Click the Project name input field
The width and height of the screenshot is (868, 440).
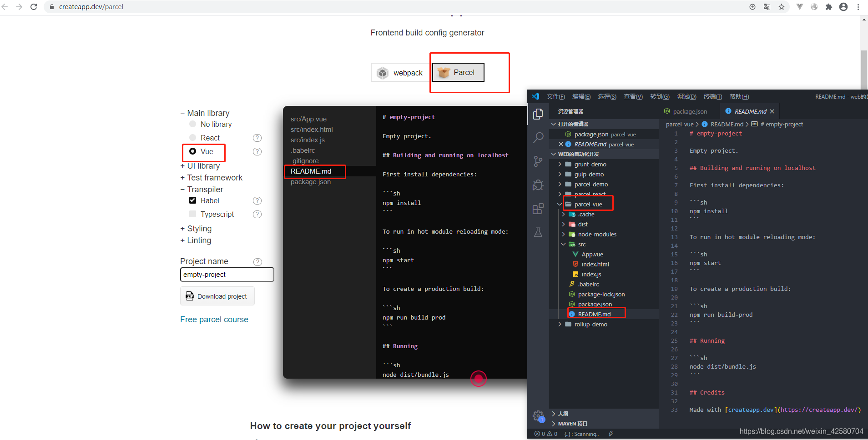pos(227,275)
